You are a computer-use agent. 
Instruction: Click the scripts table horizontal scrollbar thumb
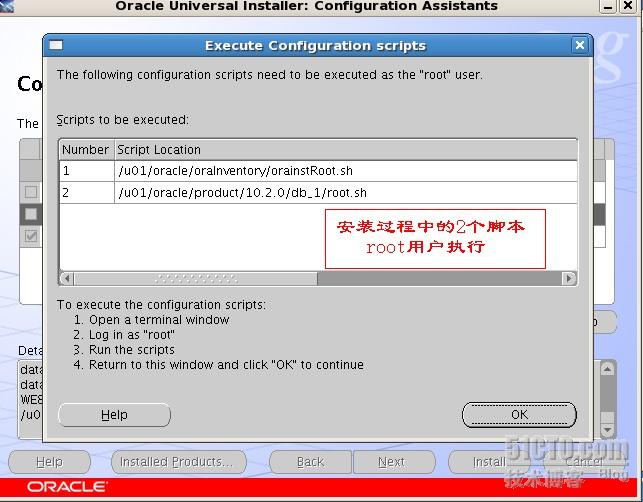click(196, 278)
